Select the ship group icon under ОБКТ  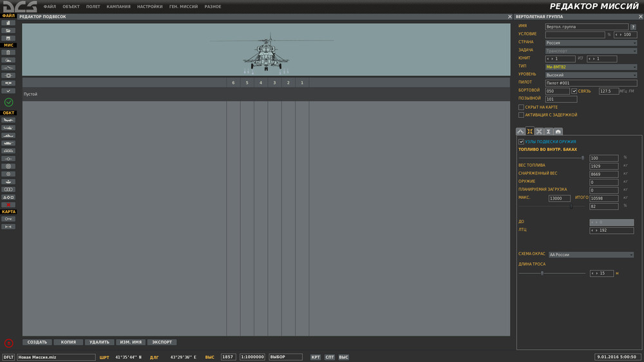click(8, 136)
